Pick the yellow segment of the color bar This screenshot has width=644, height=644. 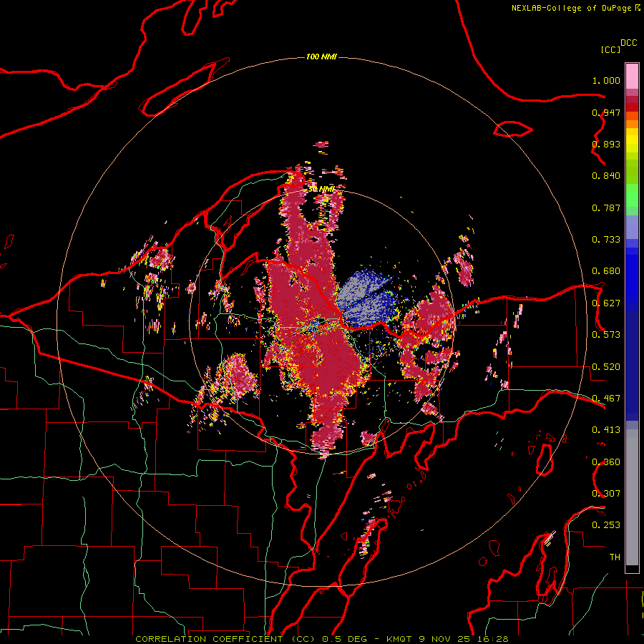(x=632, y=140)
